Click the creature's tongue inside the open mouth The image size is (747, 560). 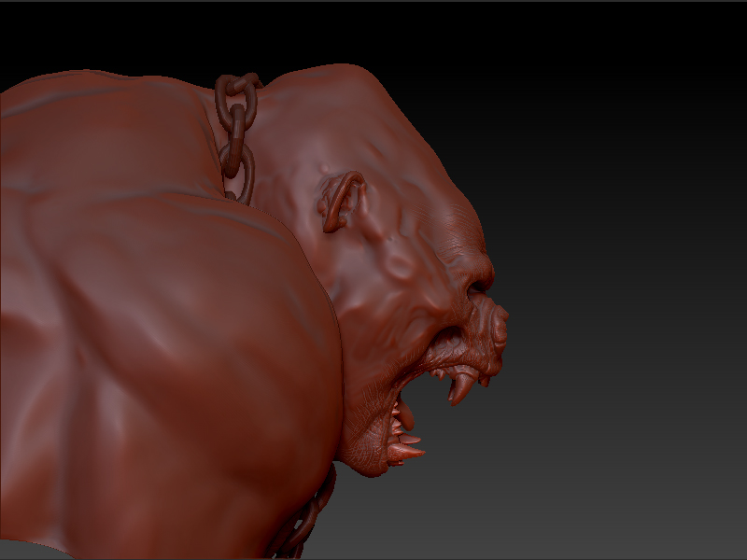(x=405, y=415)
